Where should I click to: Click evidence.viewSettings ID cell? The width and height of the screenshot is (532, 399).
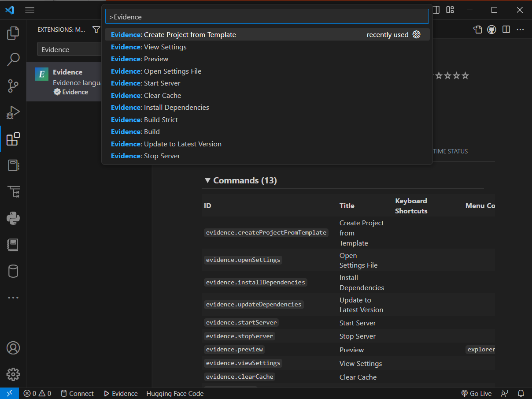pos(243,363)
